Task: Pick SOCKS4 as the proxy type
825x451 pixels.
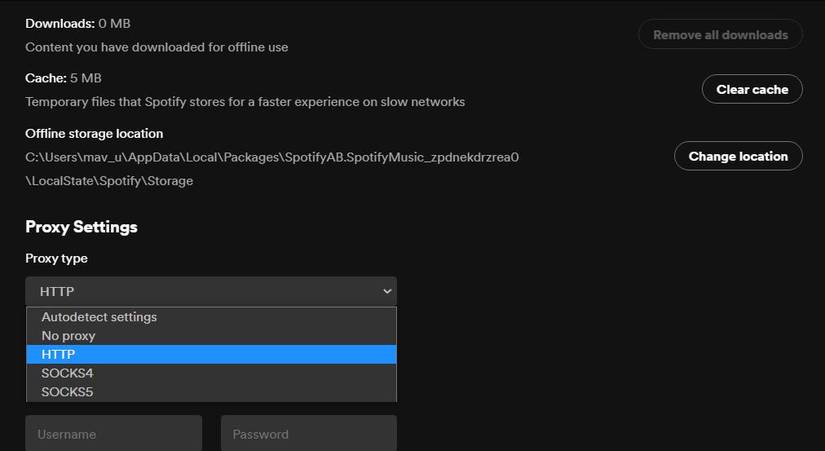Action: pyautogui.click(x=67, y=373)
